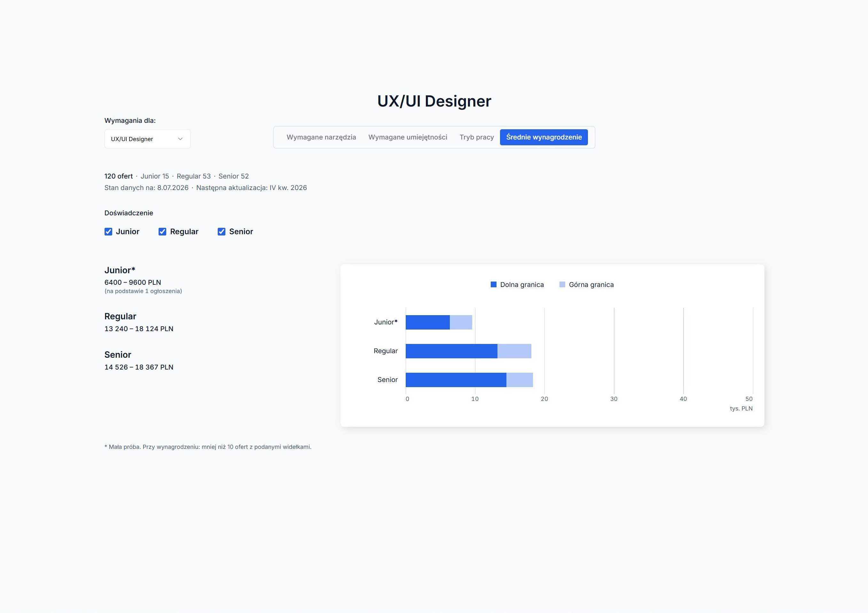Viewport: 868px width, 613px height.
Task: Click the '120 ofert' count text
Action: tap(118, 176)
